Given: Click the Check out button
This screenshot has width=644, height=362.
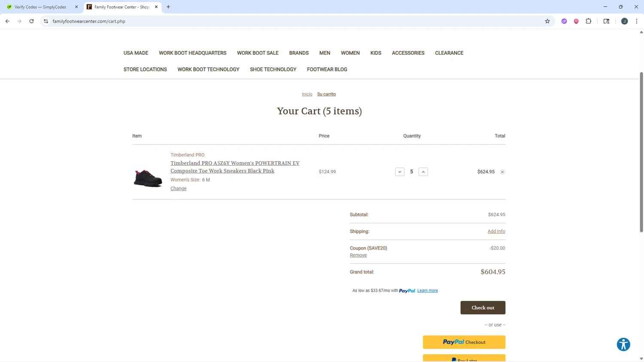Looking at the screenshot, I should [x=483, y=308].
